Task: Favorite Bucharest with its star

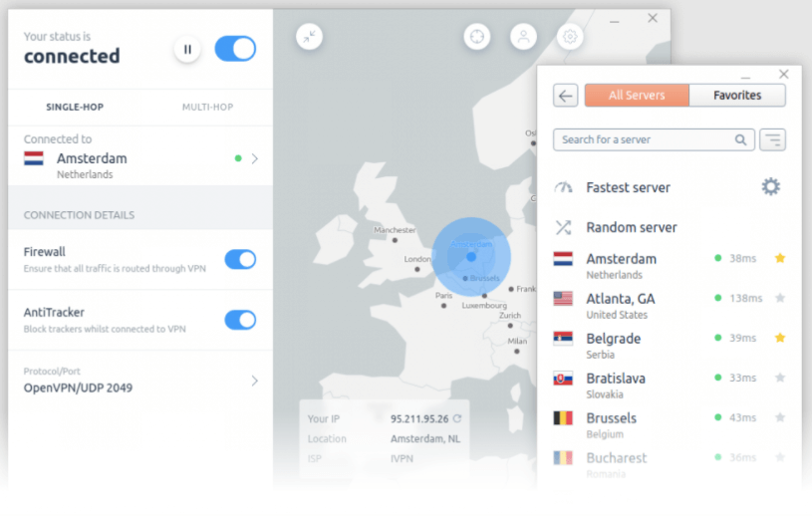Action: click(x=780, y=457)
